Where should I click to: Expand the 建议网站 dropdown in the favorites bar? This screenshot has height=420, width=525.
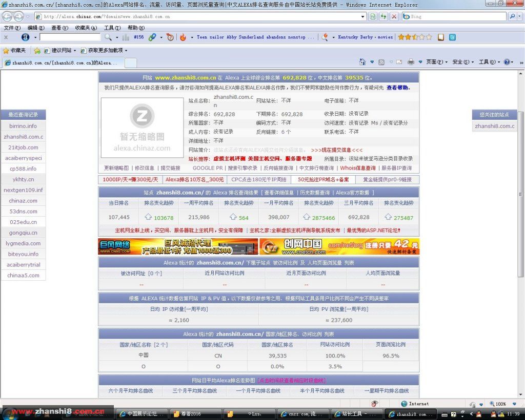[75, 51]
